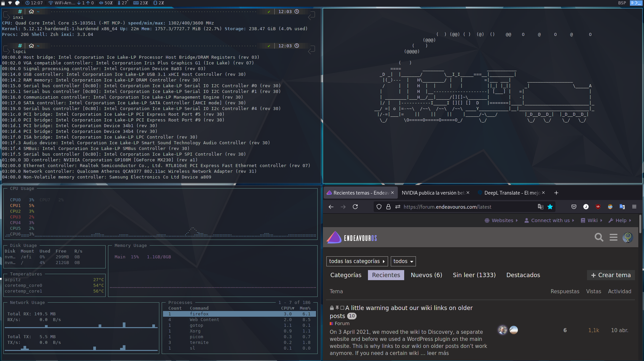Click the clock 12:07 in top bar

pos(34,3)
